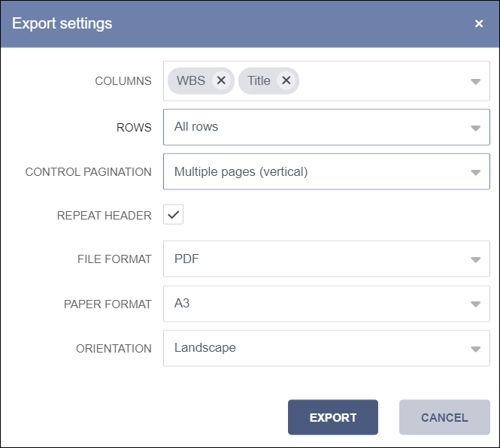The width and height of the screenshot is (500, 448).
Task: Click the File Format dropdown arrow
Action: coord(475,259)
